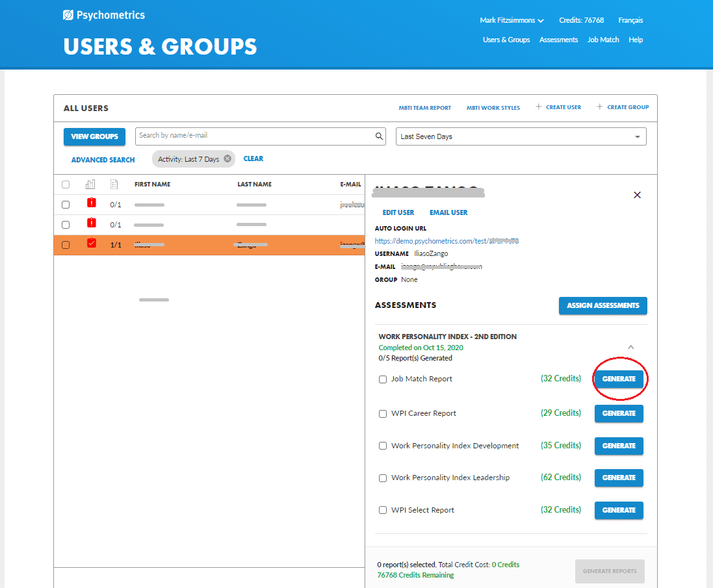The height and width of the screenshot is (588, 713).
Task: Collapse the Work Personality Index section
Action: click(x=630, y=347)
